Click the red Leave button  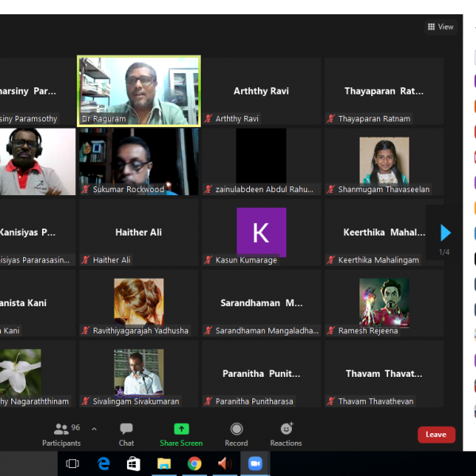pyautogui.click(x=436, y=435)
